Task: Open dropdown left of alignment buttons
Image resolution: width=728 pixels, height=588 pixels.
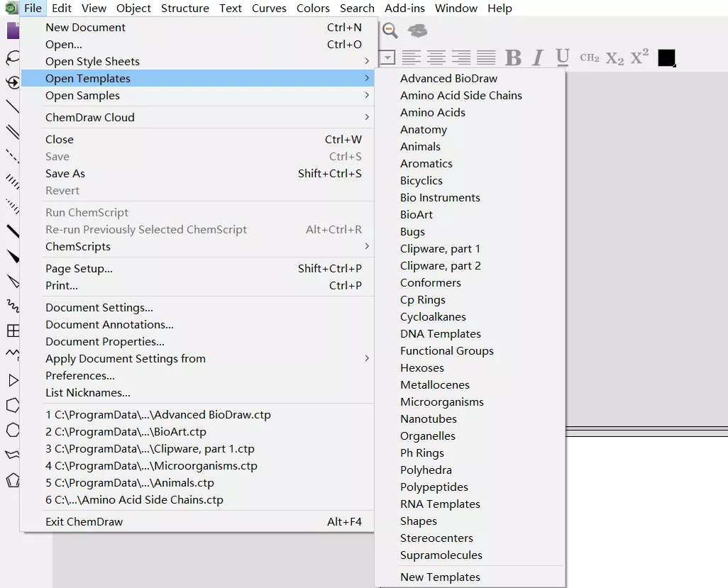Action: pos(387,57)
